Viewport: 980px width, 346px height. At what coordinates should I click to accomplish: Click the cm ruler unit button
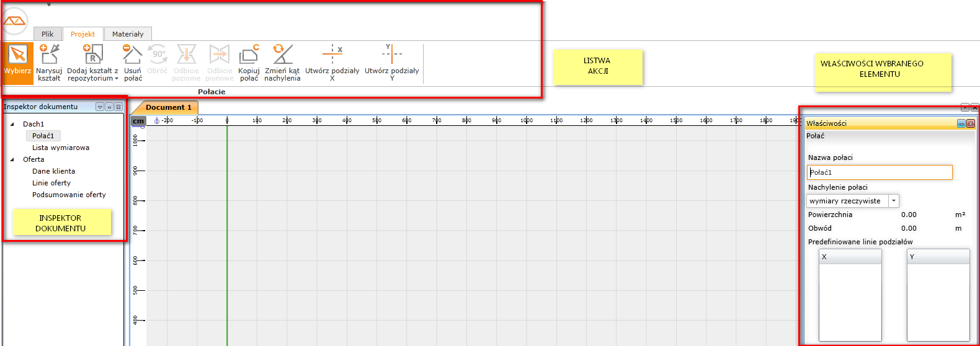(138, 121)
